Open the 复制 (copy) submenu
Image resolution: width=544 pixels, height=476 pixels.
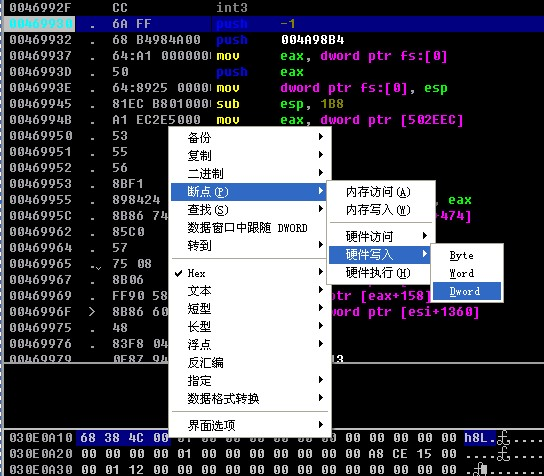(250, 155)
